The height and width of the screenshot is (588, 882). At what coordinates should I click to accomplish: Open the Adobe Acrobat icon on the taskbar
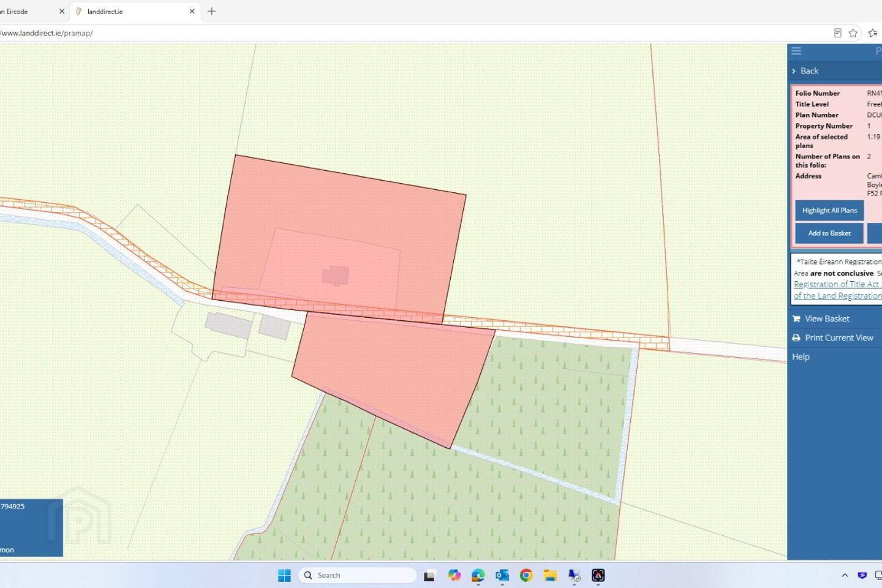pos(598,575)
